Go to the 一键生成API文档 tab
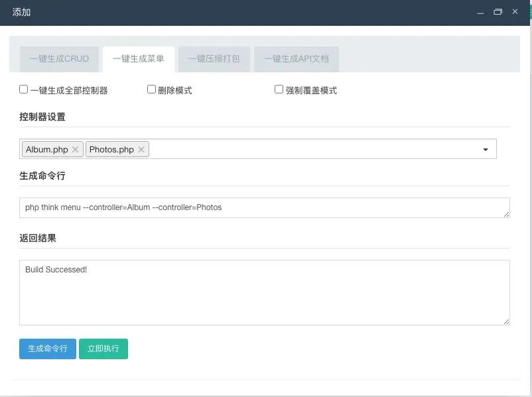Viewport: 532px width, 397px height. click(x=297, y=59)
